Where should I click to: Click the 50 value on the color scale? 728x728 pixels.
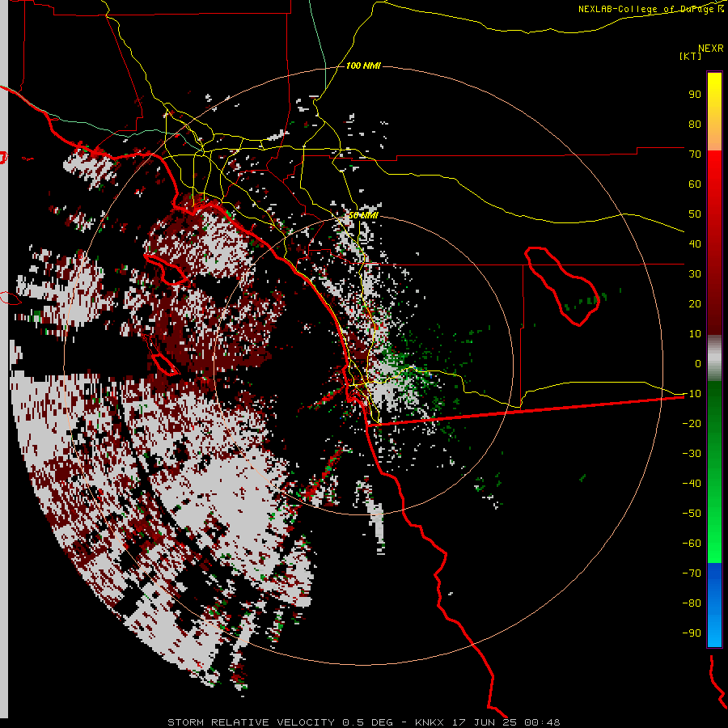click(x=695, y=214)
